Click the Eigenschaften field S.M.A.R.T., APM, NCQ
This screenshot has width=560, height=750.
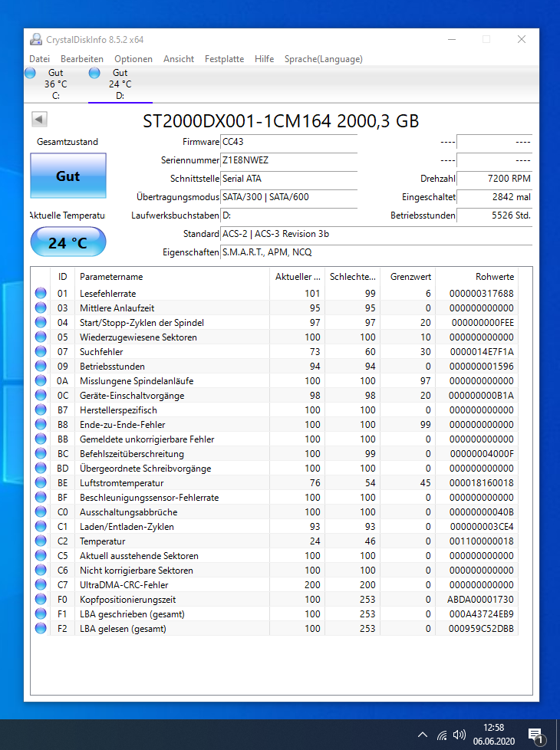(x=376, y=252)
